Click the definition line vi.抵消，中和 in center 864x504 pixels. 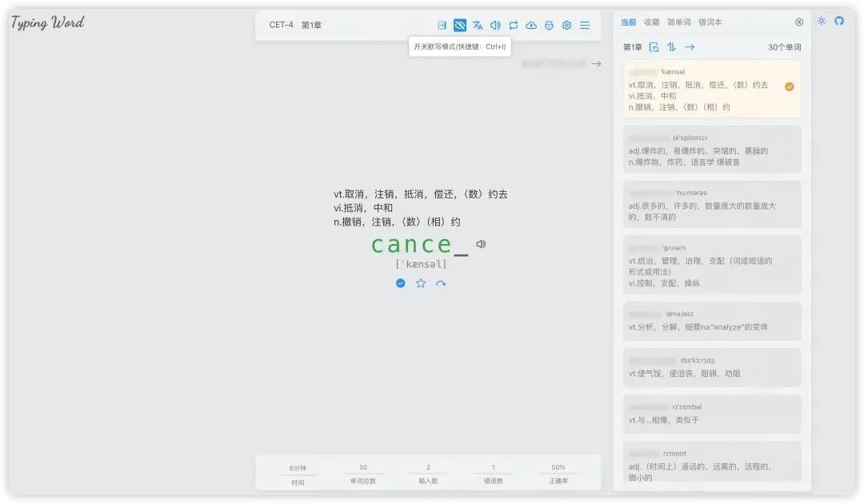click(363, 208)
